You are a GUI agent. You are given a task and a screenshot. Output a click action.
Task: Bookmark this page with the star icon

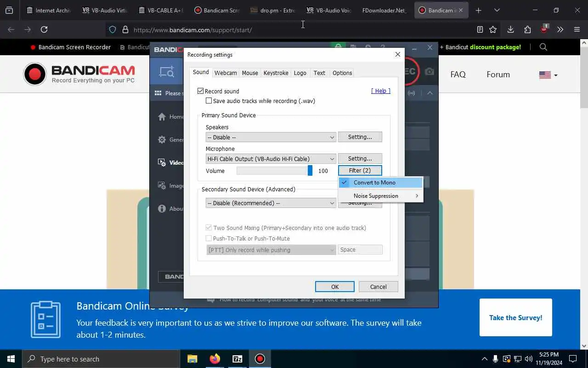pos(493,29)
